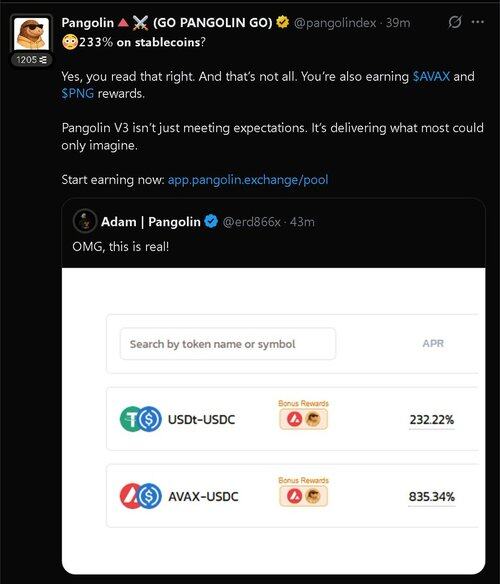Open Adam's small profile avatar
500x584 pixels.
tap(85, 221)
